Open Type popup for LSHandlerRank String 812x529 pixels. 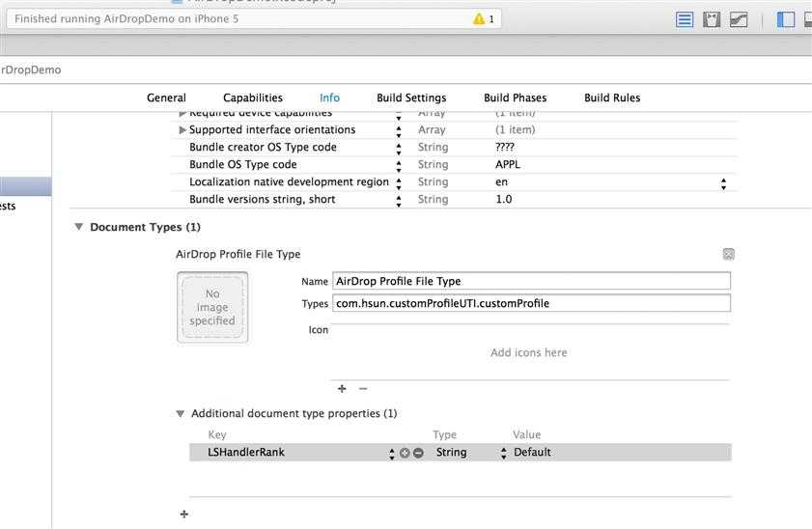tap(503, 454)
